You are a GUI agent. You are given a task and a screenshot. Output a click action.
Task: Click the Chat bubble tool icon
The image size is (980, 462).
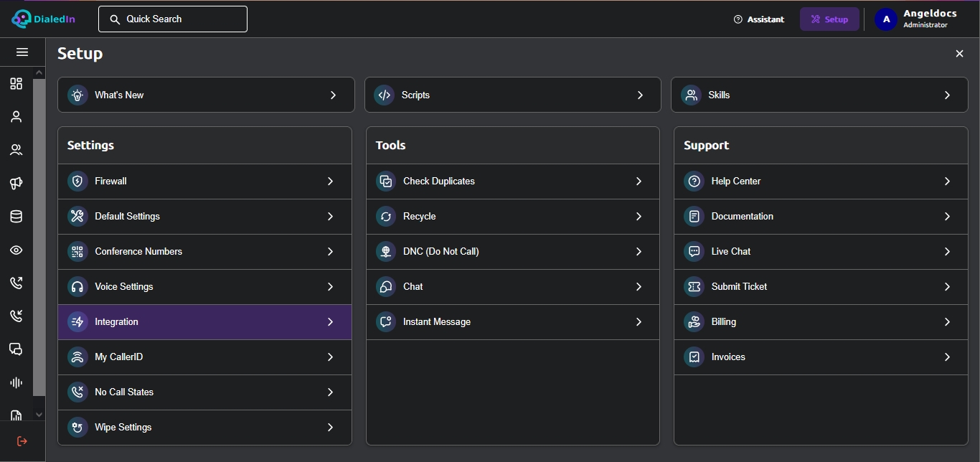386,287
